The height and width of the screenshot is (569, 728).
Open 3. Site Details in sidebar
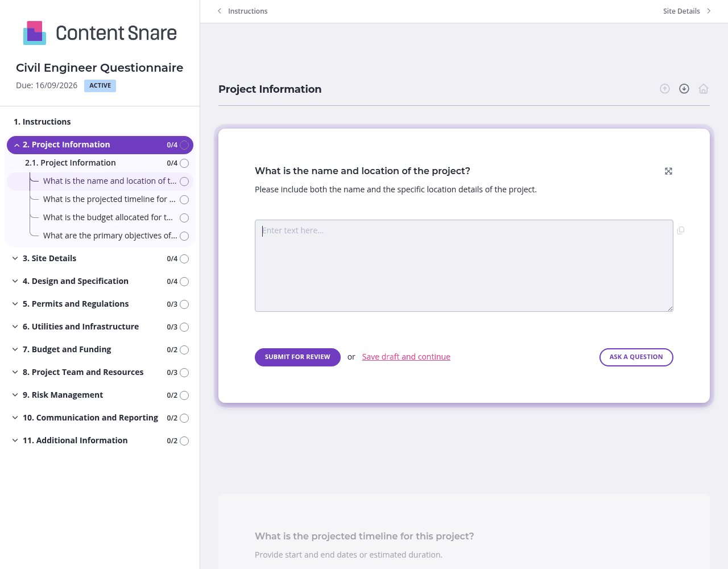coord(49,258)
